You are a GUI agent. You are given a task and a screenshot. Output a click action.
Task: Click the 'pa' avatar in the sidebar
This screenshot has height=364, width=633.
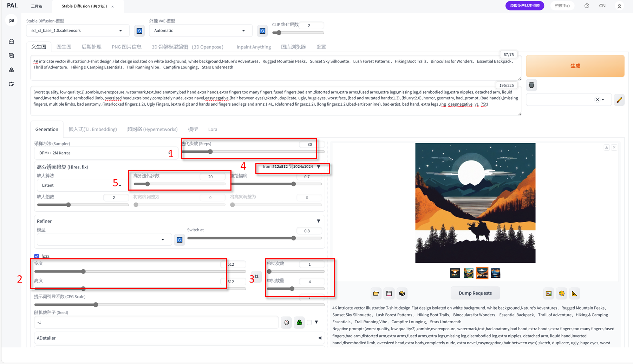12,20
